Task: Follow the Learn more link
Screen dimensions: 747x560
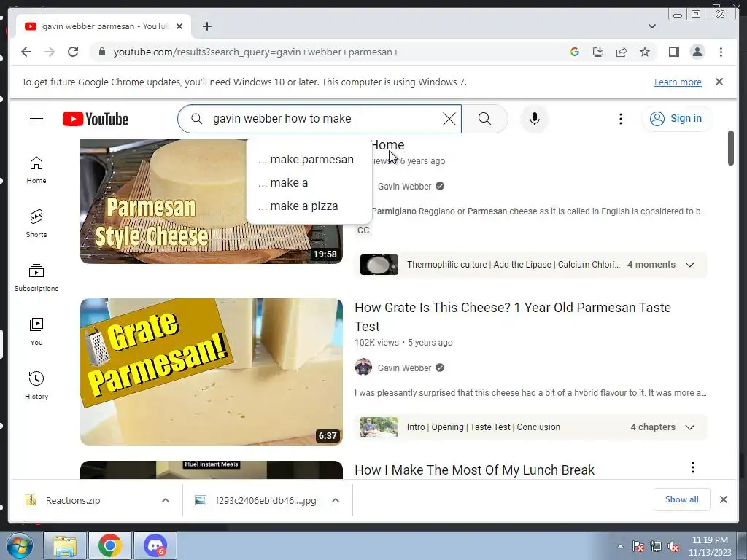Action: [x=678, y=82]
